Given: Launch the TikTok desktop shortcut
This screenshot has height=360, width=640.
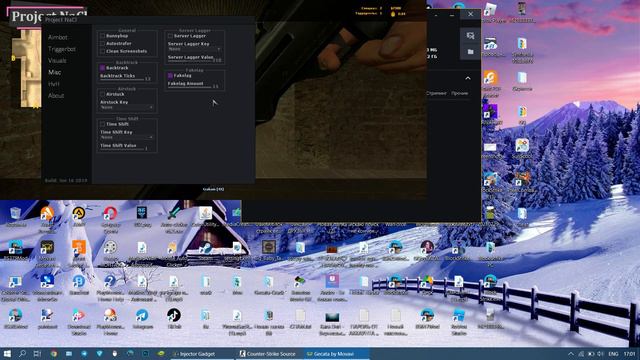Looking at the screenshot, I should click(x=174, y=315).
